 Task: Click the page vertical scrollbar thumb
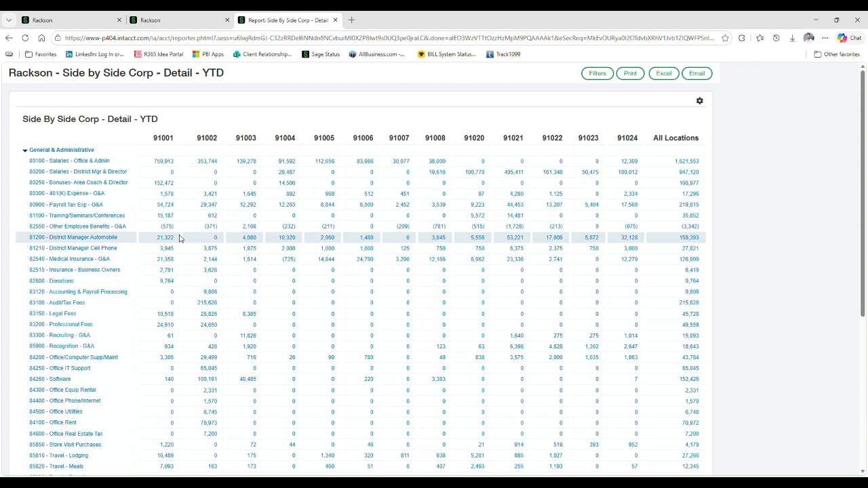(863, 192)
